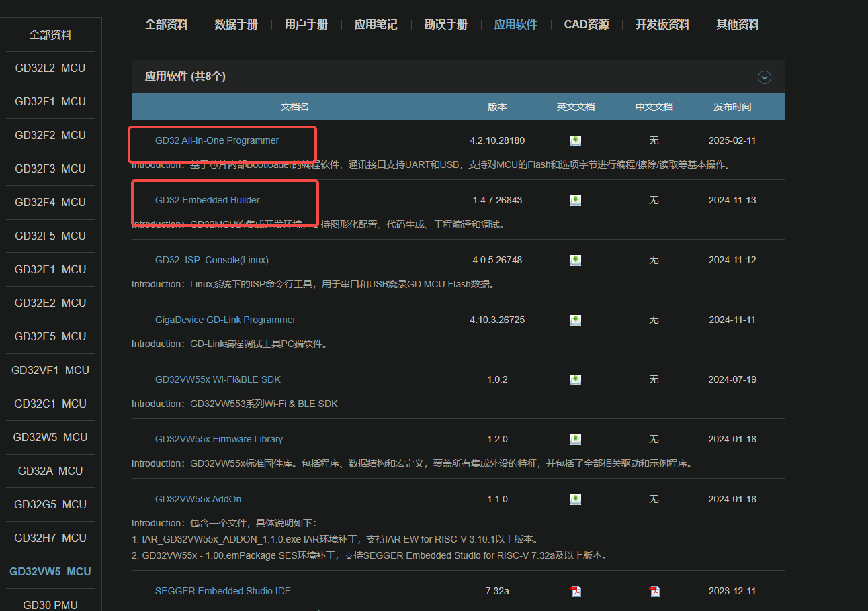Download GD32VW55x Wi-Fi&BLE SDK package
The height and width of the screenshot is (611, 868).
coord(576,380)
